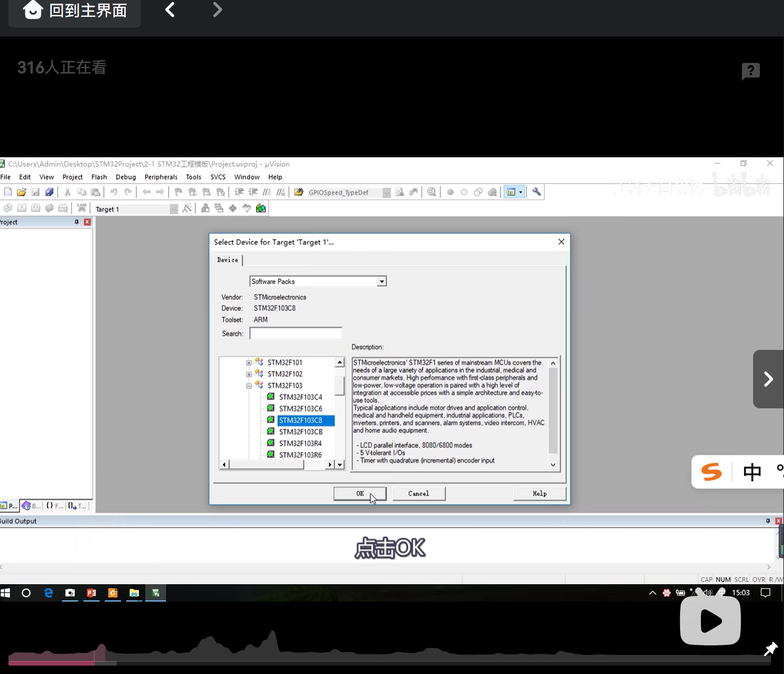The height and width of the screenshot is (674, 784).
Task: Click the Rebuild all target files icon
Action: 36,208
